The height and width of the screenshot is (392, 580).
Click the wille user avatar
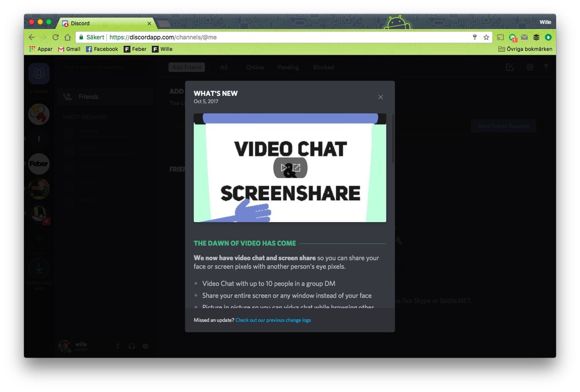coord(65,346)
